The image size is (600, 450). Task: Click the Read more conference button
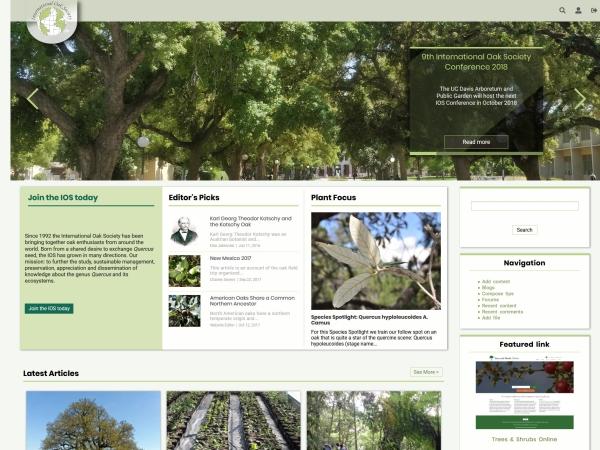coord(476,142)
